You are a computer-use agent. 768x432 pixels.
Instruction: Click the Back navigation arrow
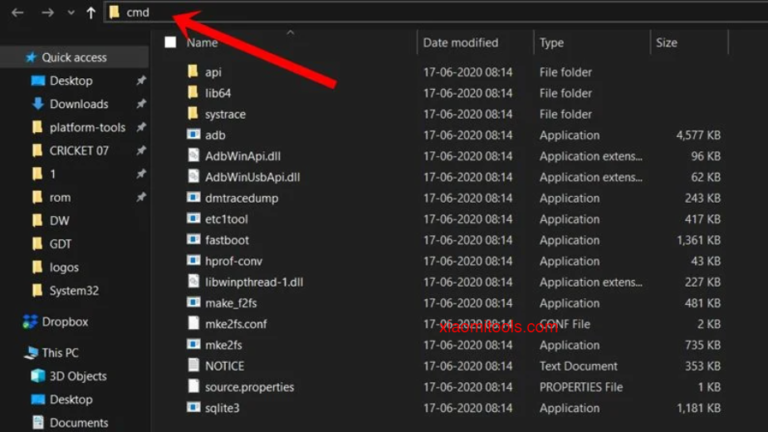(x=17, y=13)
